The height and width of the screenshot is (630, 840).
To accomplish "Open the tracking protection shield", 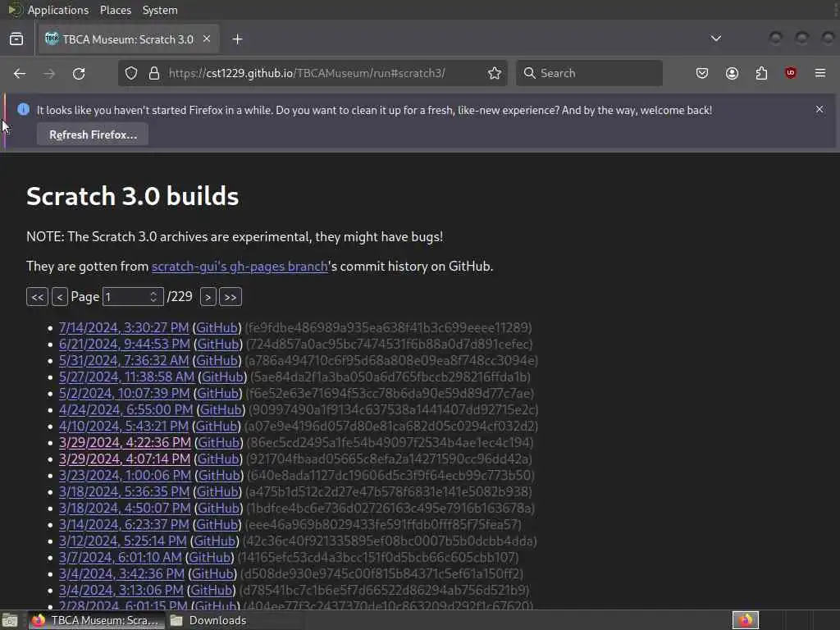I will click(131, 73).
